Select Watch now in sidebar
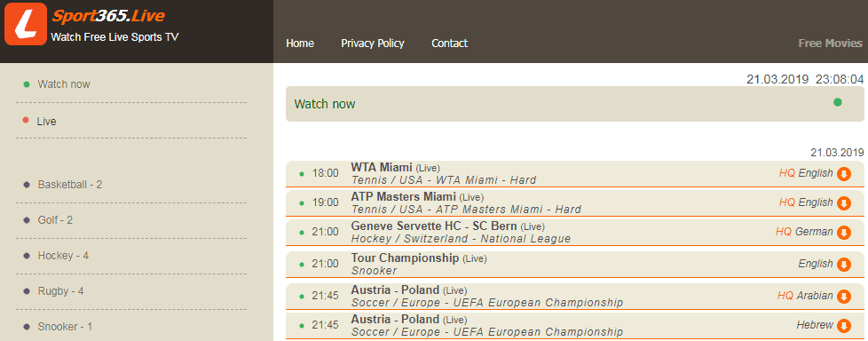Image resolution: width=868 pixels, height=341 pixels. 64,84
